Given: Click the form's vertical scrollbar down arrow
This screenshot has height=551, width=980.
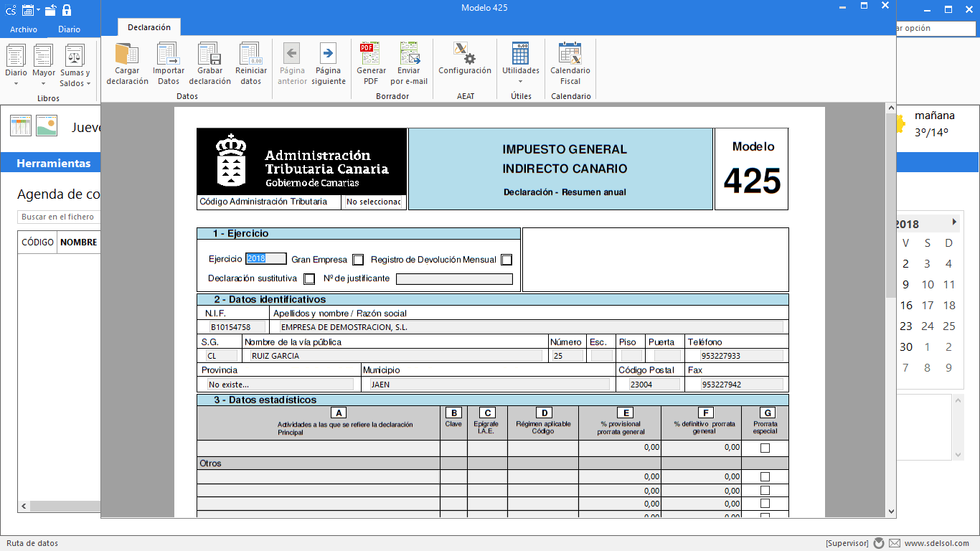Looking at the screenshot, I should click(891, 512).
